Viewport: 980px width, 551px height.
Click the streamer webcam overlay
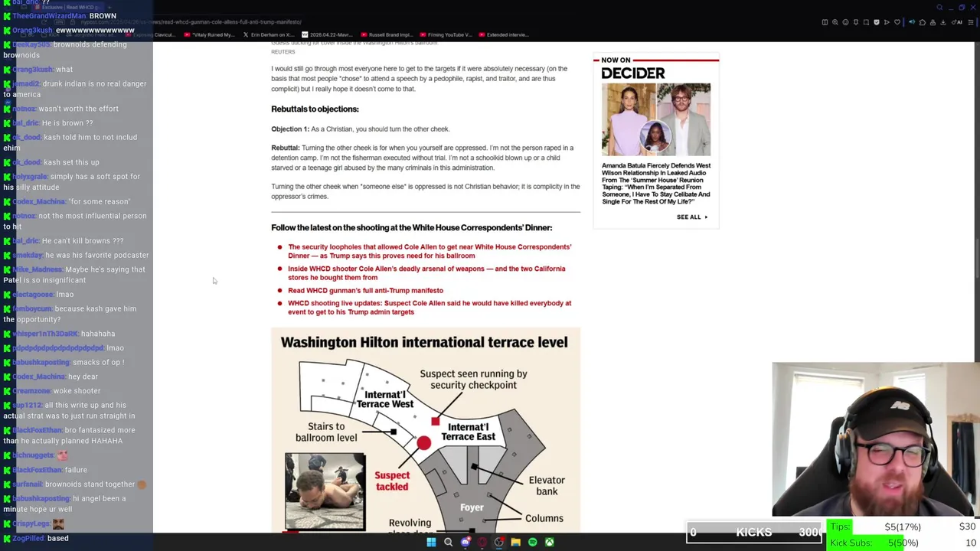pyautogui.click(x=875, y=440)
